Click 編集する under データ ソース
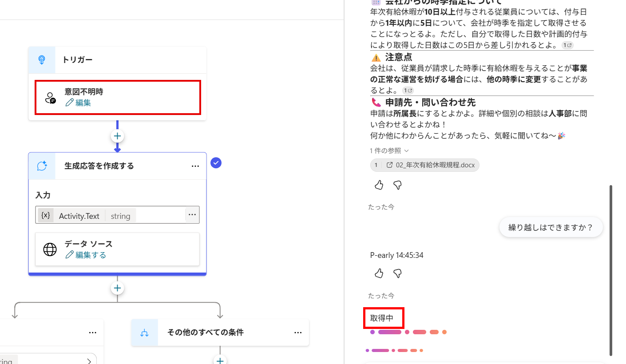This screenshot has height=364, width=626. tap(86, 255)
